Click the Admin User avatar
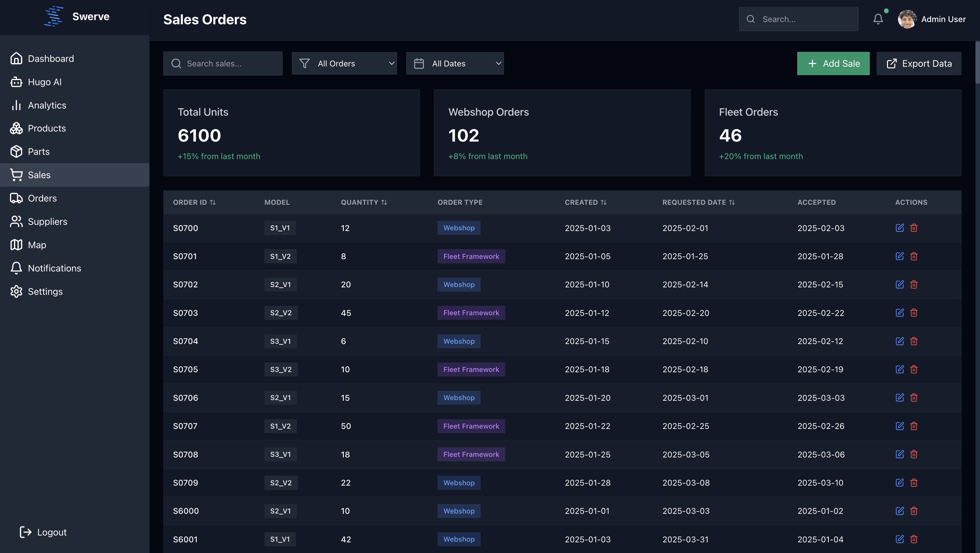980x553 pixels. pos(907,19)
